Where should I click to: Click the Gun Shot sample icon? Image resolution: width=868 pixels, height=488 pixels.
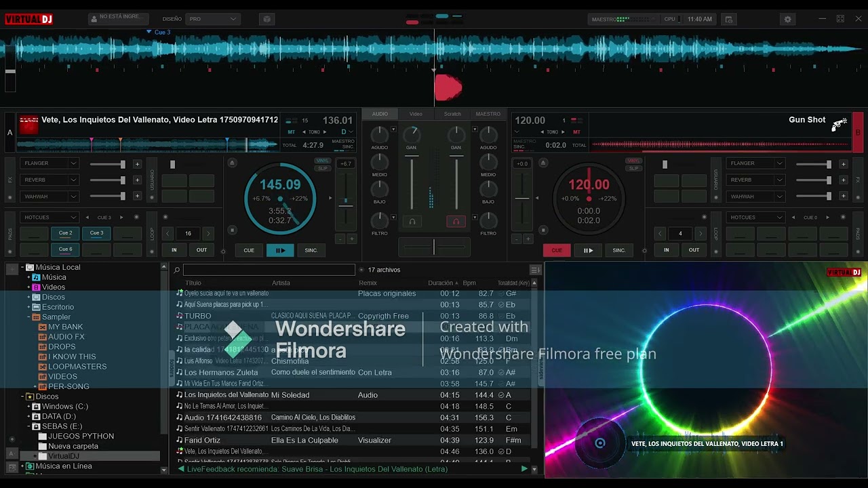pos(840,124)
